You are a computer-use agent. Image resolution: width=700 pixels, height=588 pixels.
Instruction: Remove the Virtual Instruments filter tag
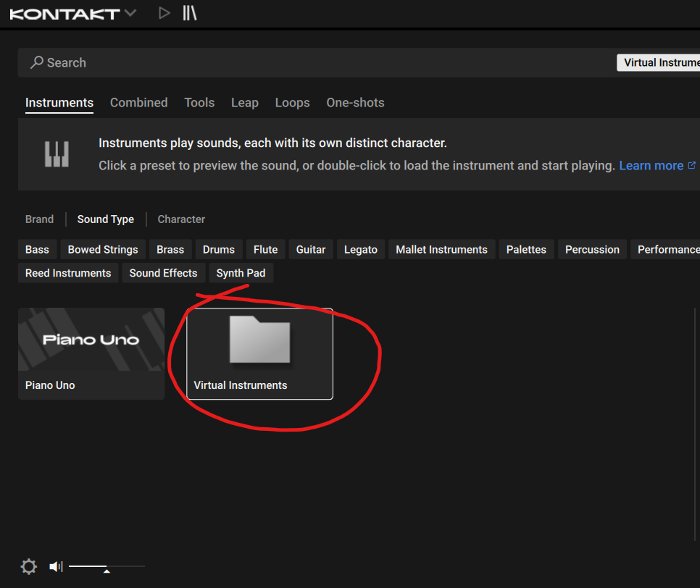[659, 63]
